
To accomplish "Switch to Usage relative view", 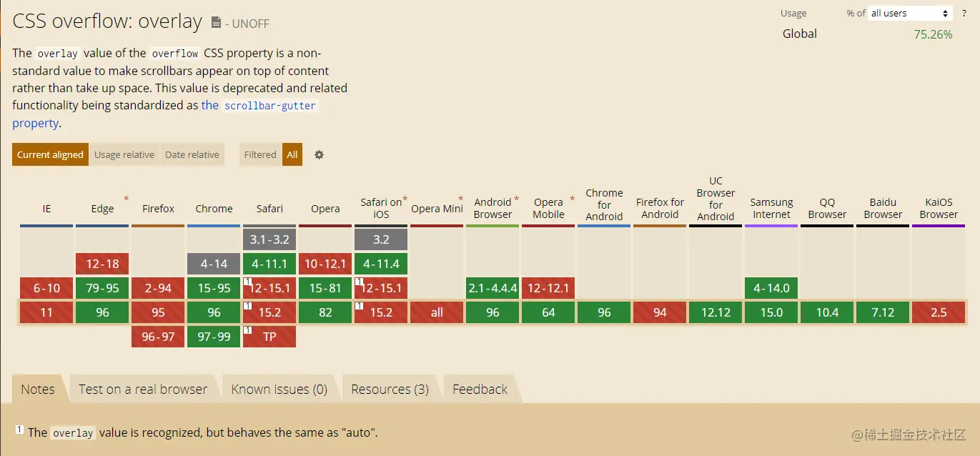I will [124, 154].
